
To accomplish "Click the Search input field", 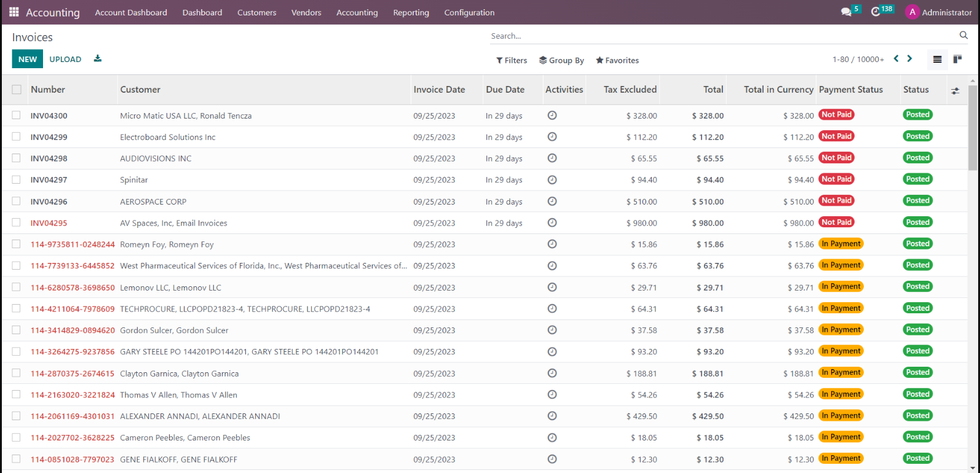I will [723, 36].
